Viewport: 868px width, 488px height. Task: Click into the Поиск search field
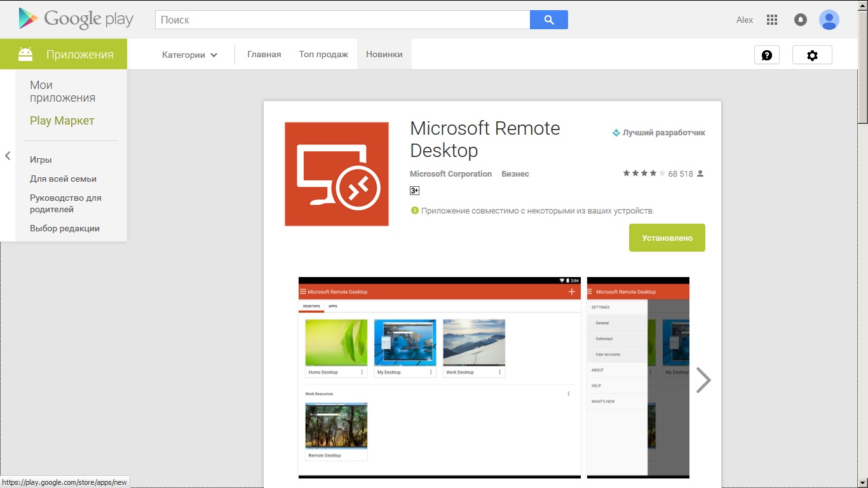tap(342, 20)
